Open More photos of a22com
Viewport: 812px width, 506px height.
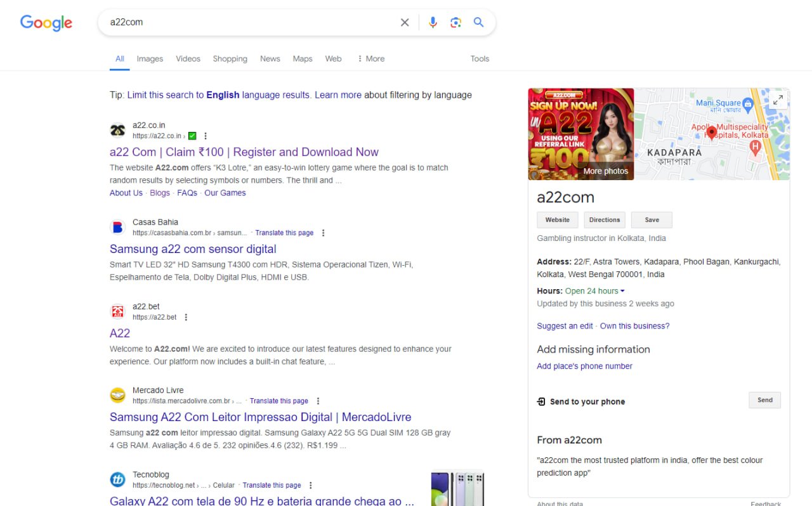point(606,171)
